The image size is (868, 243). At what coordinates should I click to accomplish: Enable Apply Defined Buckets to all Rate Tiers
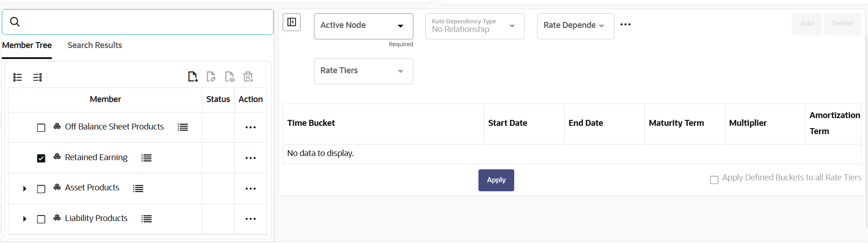pos(714,180)
